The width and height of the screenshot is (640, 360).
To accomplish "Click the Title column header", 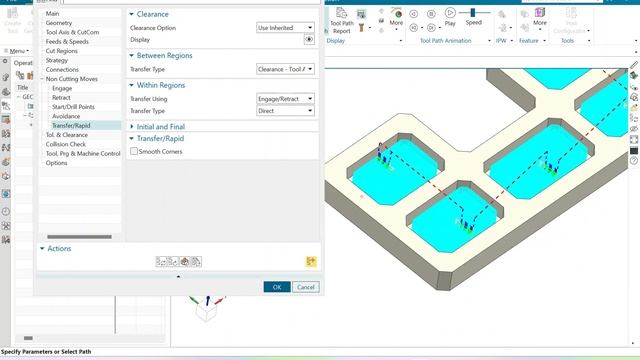I will pos(22,87).
